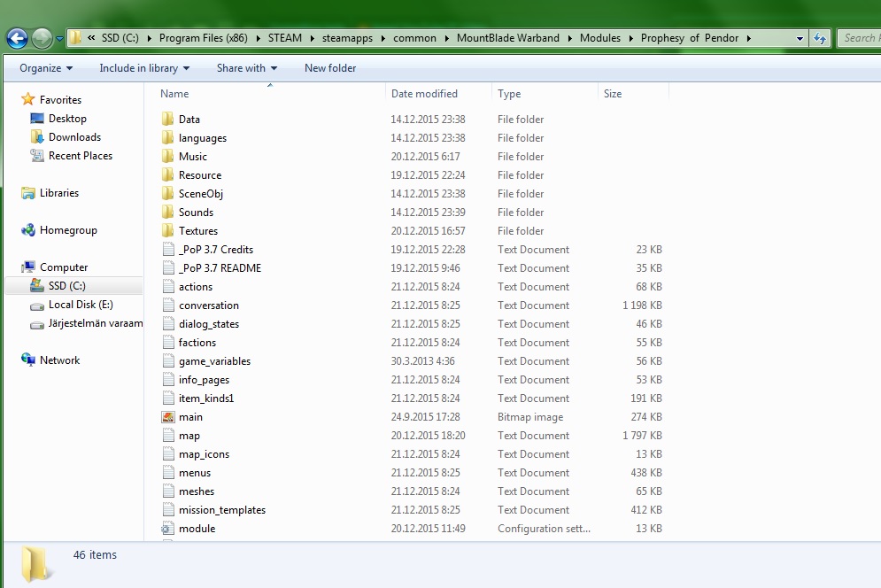Select the main bitmap image icon
Image resolution: width=881 pixels, height=588 pixels.
pyautogui.click(x=168, y=416)
